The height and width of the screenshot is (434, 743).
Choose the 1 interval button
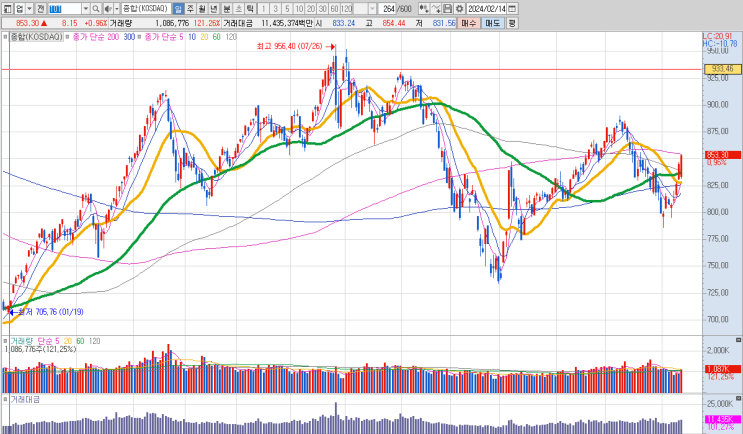click(264, 9)
